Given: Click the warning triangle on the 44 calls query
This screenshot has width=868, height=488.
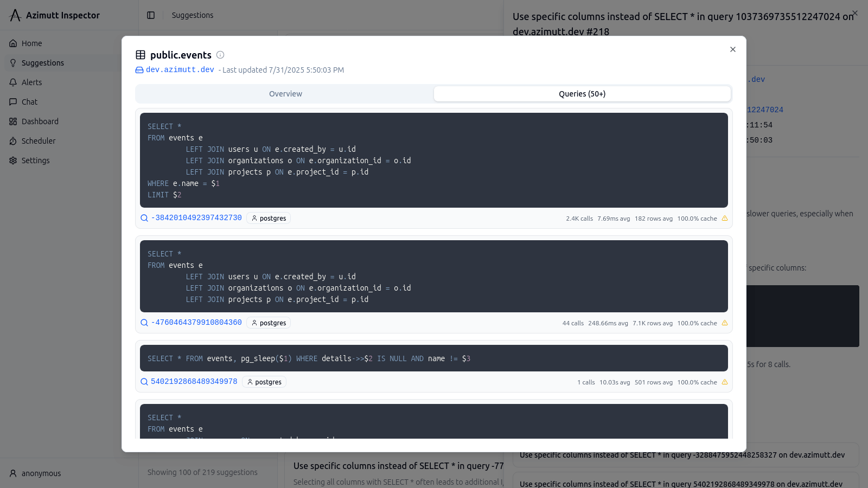Looking at the screenshot, I should pos(725,323).
